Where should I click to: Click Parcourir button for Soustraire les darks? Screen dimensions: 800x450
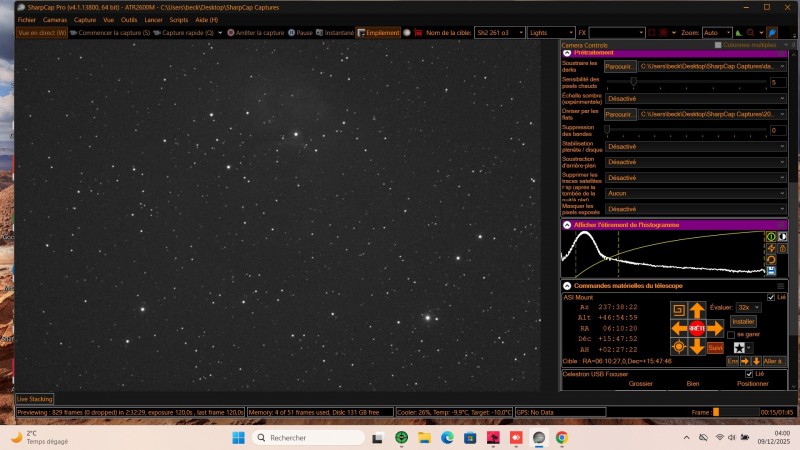(618, 66)
